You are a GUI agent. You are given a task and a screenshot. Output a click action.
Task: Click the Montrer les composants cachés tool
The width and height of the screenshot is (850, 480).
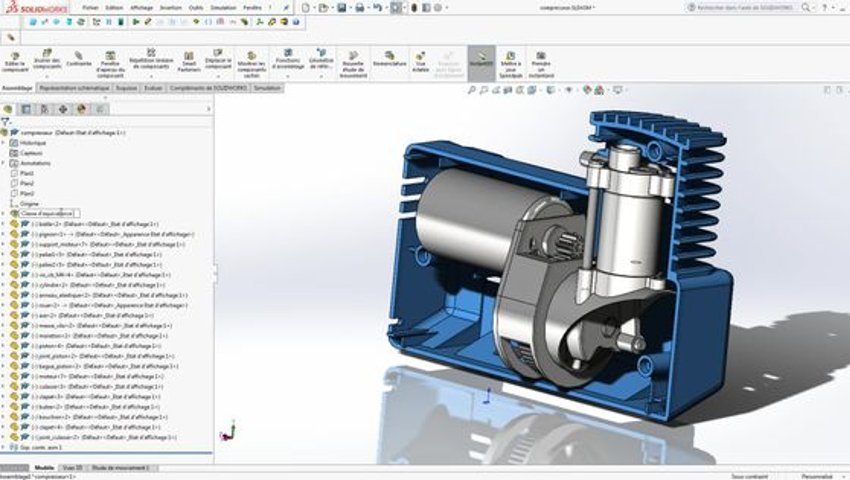click(252, 65)
